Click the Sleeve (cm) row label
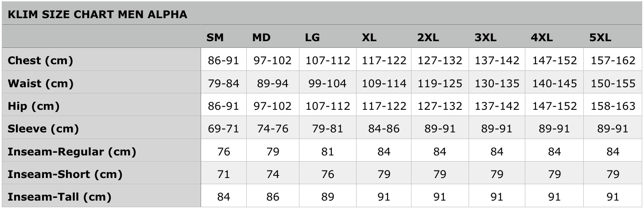The image size is (644, 209). click(43, 129)
